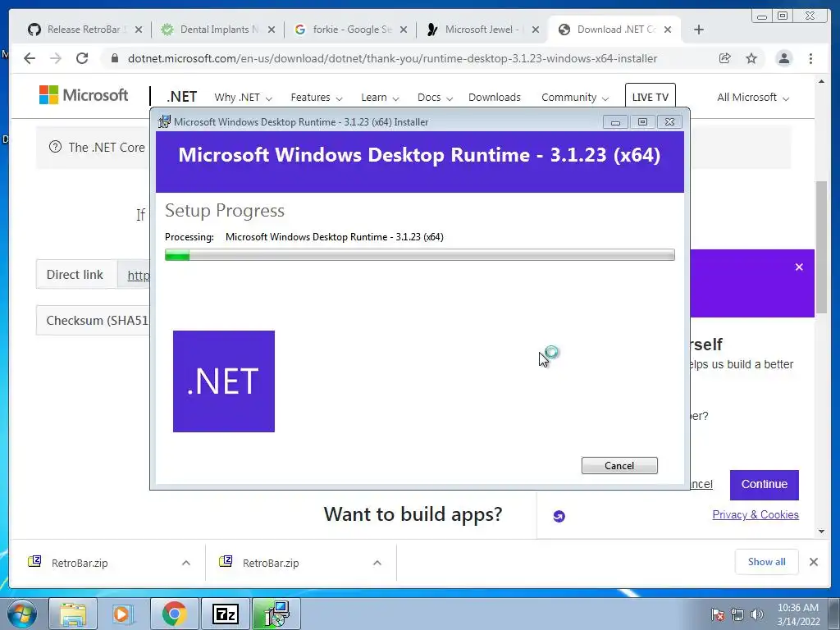Open the volume speaker tray icon
The height and width of the screenshot is (630, 840).
(x=757, y=614)
